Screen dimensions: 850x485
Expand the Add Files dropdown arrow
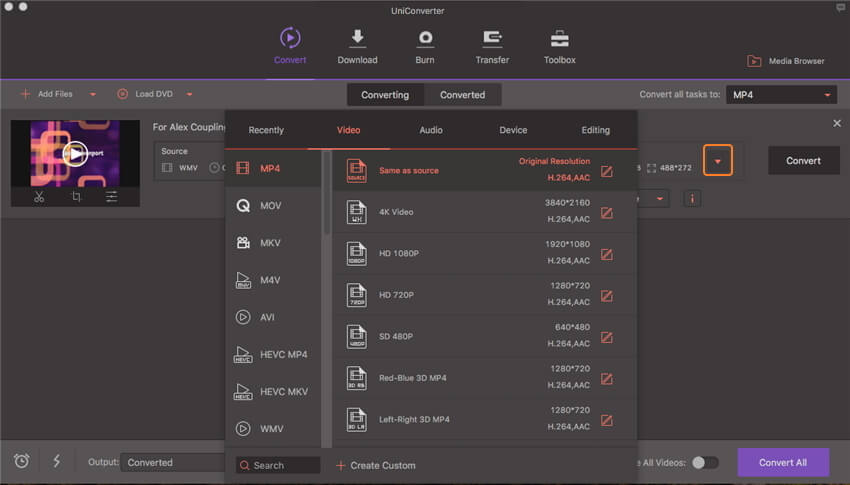pyautogui.click(x=93, y=94)
